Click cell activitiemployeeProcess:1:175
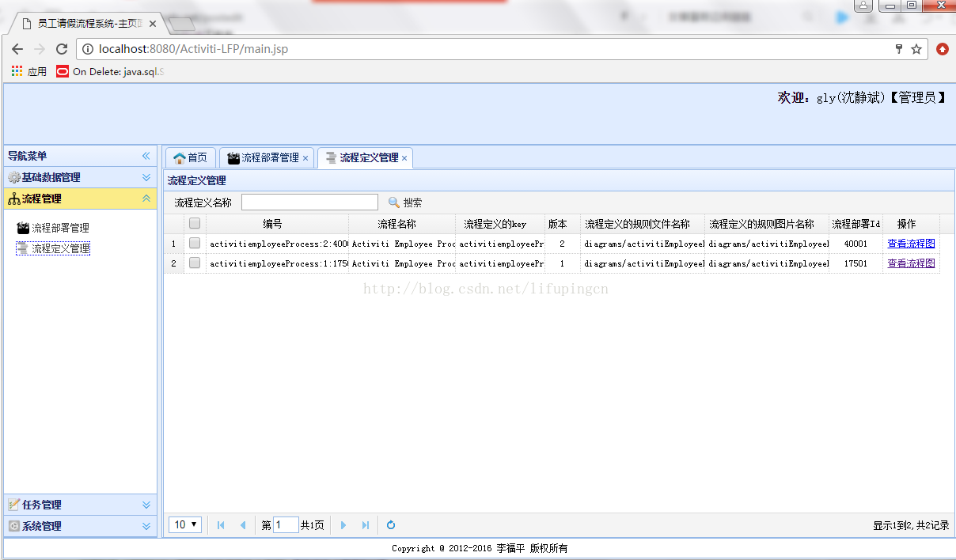Screen dimensions: 956x560 pos(277,263)
